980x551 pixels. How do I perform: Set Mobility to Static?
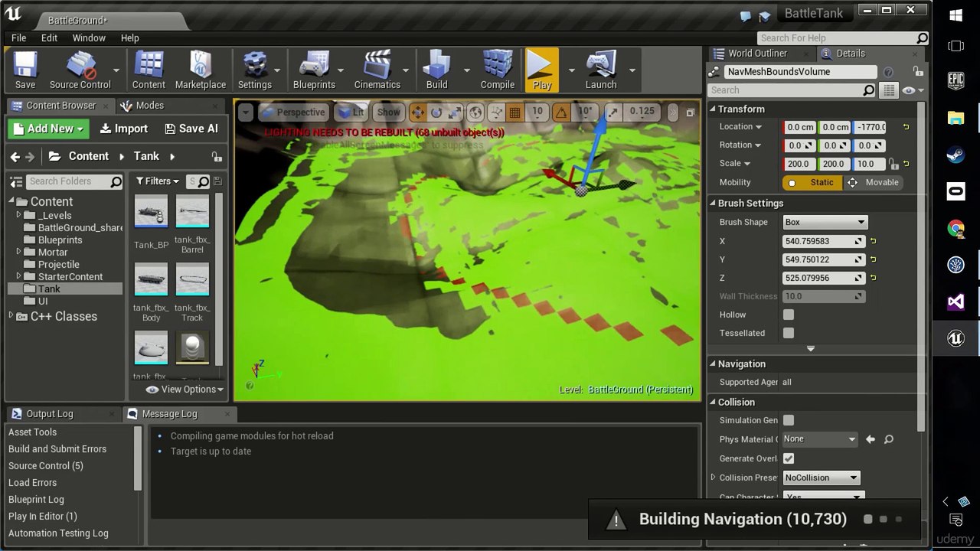click(x=812, y=182)
